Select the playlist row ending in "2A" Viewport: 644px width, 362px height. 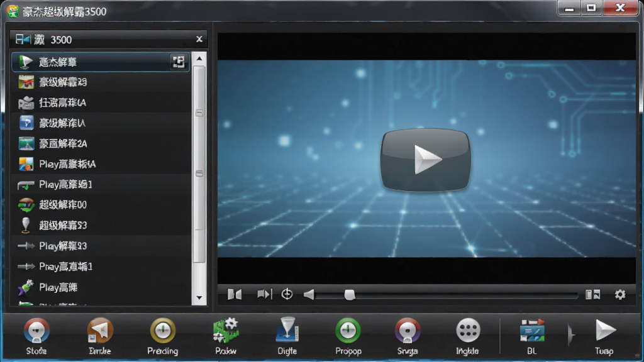(102, 144)
